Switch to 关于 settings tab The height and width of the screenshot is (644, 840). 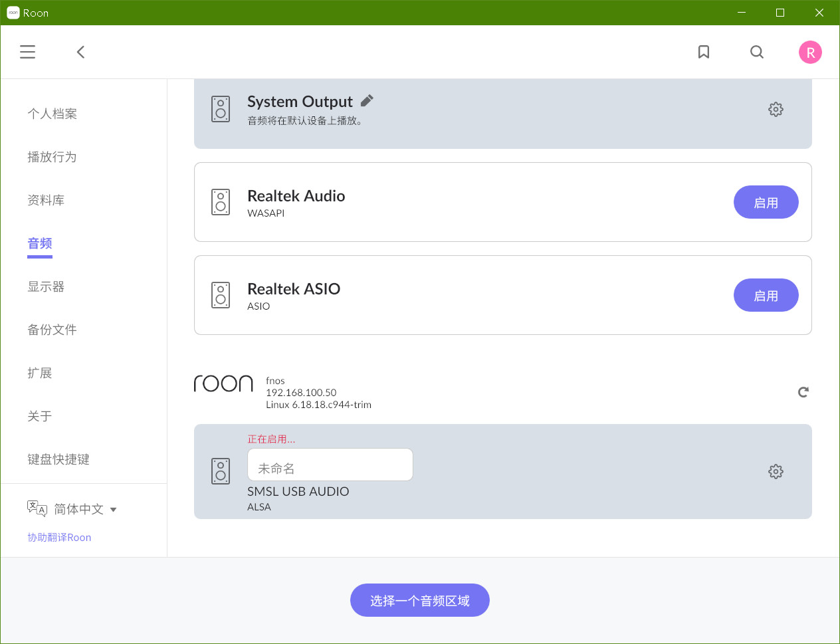coord(40,416)
